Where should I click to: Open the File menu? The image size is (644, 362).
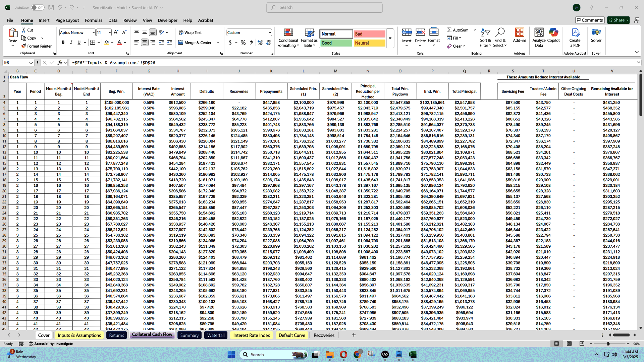click(10, 20)
